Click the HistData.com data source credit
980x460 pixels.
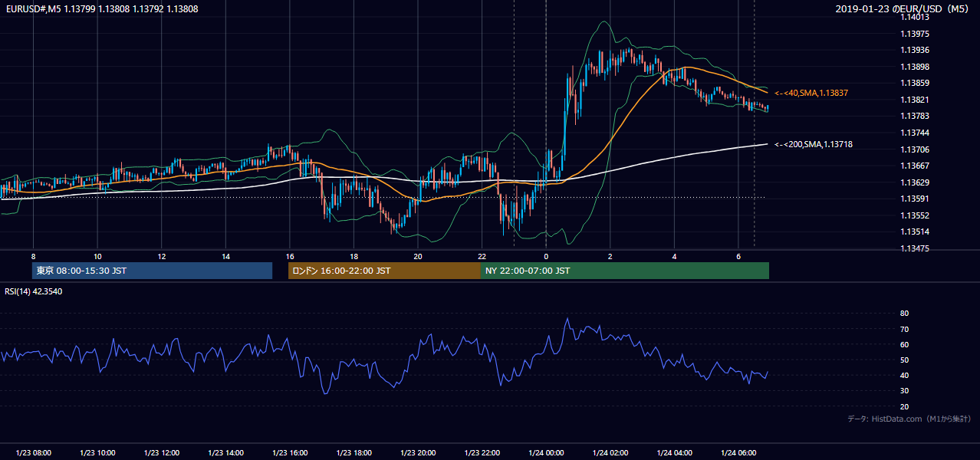click(x=909, y=419)
